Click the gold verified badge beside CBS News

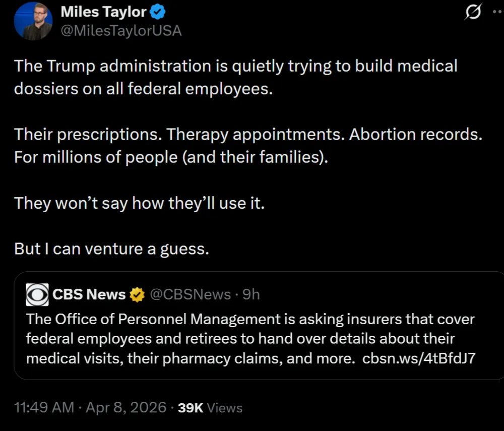(137, 294)
